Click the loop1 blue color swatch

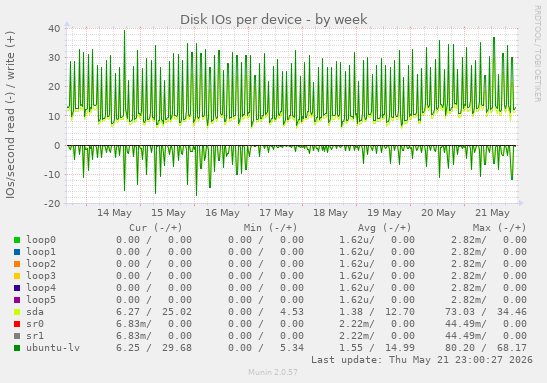[x=17, y=252]
